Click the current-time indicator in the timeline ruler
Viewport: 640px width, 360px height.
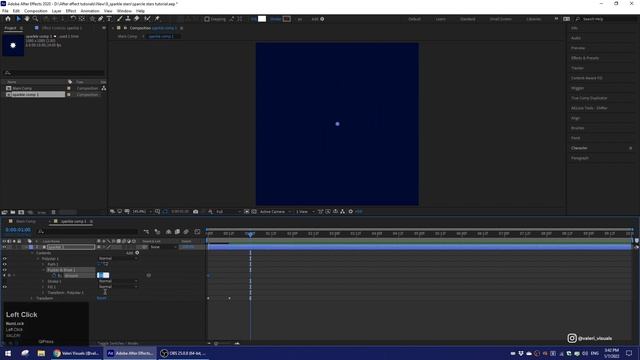250,234
